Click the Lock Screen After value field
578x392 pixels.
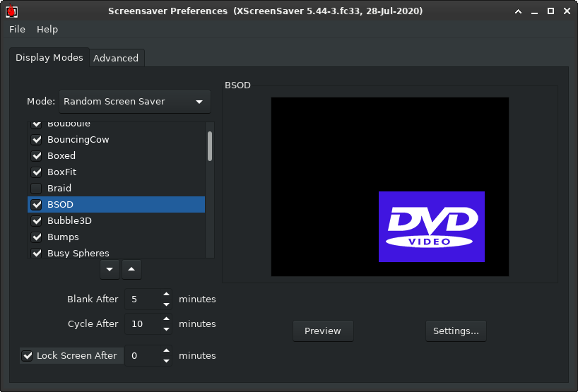click(x=143, y=355)
